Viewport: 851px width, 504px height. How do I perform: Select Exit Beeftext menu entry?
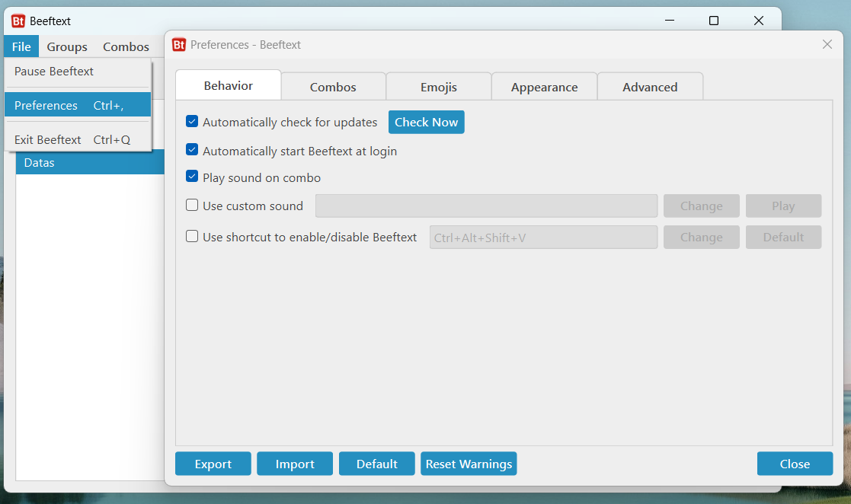(48, 140)
